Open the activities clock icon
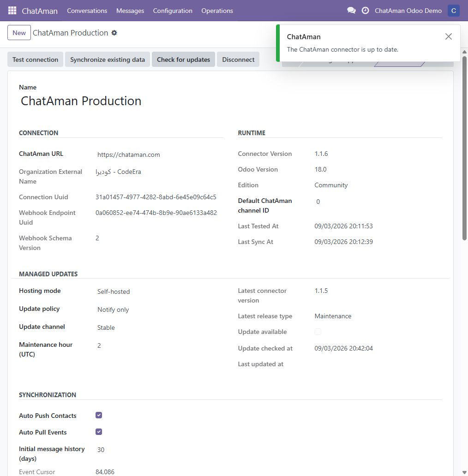 click(x=366, y=11)
